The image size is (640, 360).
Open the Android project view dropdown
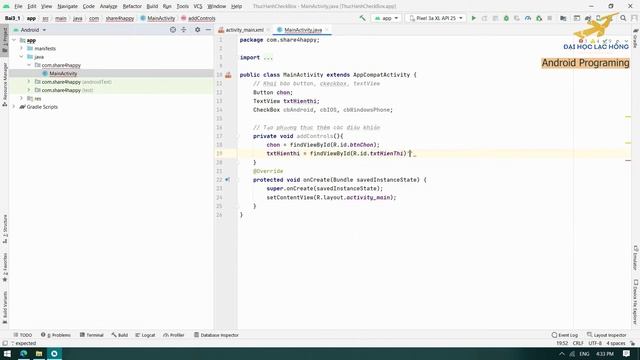point(30,30)
